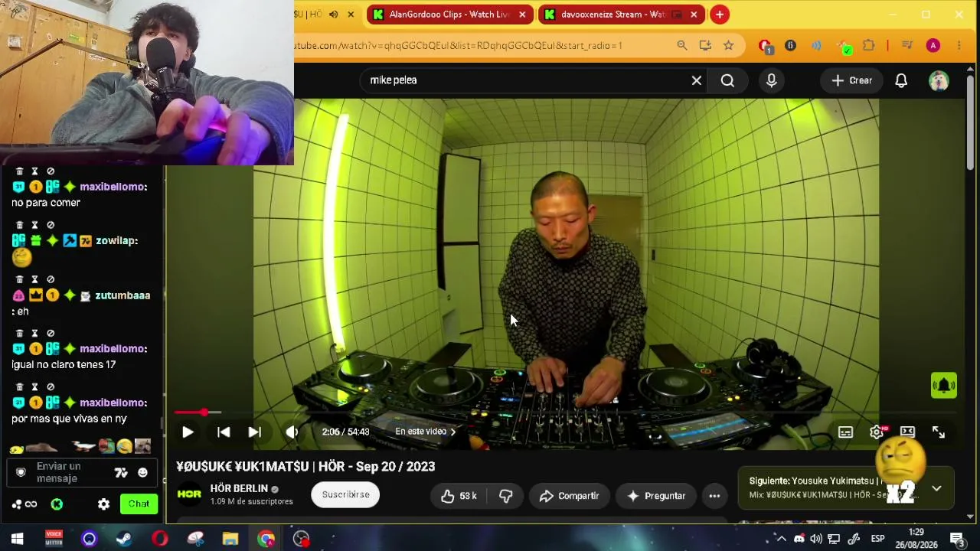This screenshot has height=551, width=980.
Task: Open Voicemeeter from the taskbar
Action: tap(54, 539)
